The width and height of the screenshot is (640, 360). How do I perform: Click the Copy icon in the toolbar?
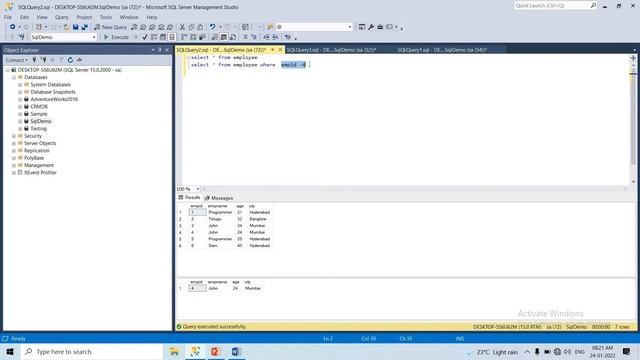click(191, 27)
